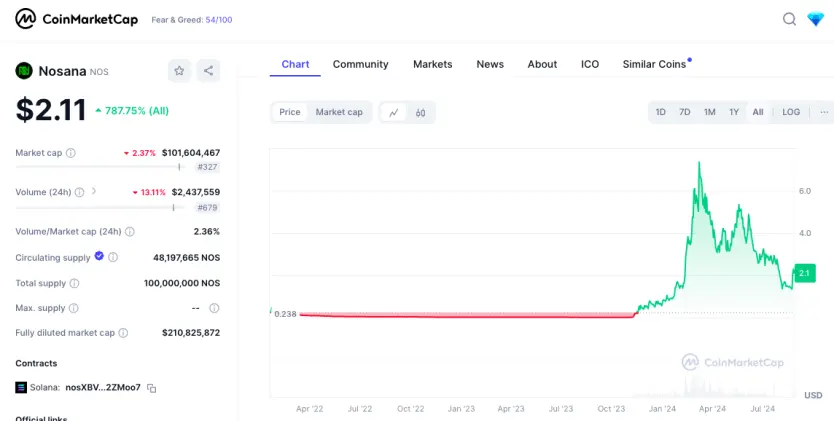This screenshot has width=834, height=421.
Task: Click the volume rank slider bar
Action: pos(100,207)
